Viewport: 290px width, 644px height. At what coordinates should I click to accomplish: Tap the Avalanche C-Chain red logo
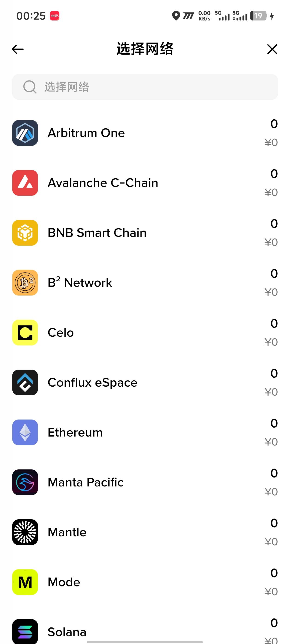[x=25, y=183]
